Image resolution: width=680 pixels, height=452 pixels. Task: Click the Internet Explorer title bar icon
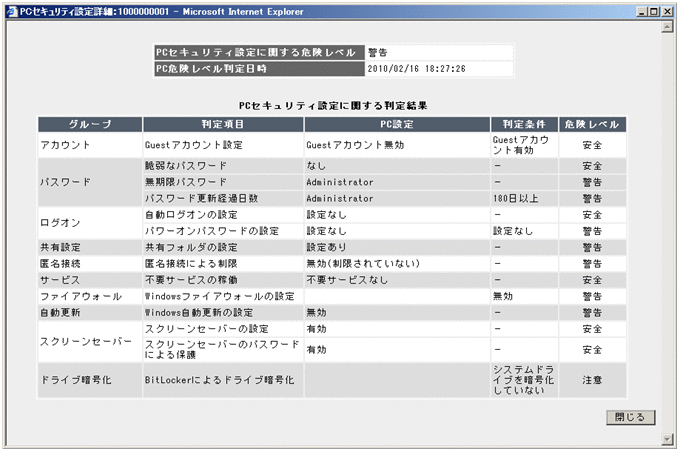12,12
